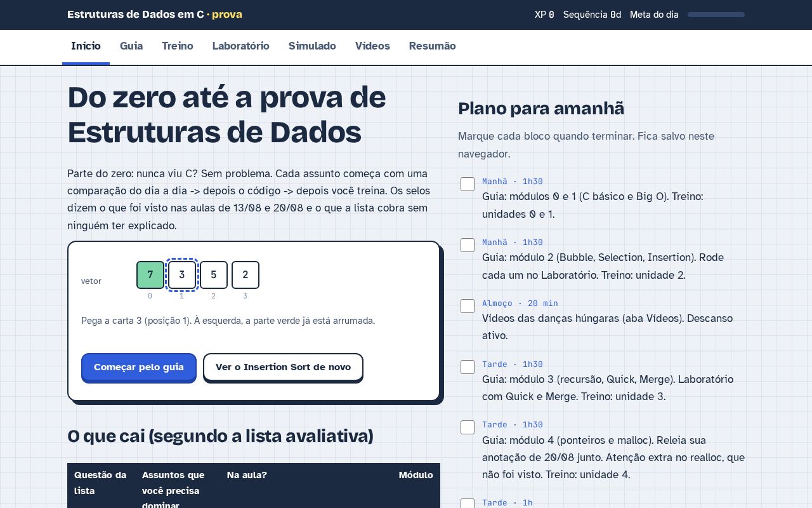This screenshot has height=508, width=812.
Task: Switch to the Guia tab
Action: (131, 46)
